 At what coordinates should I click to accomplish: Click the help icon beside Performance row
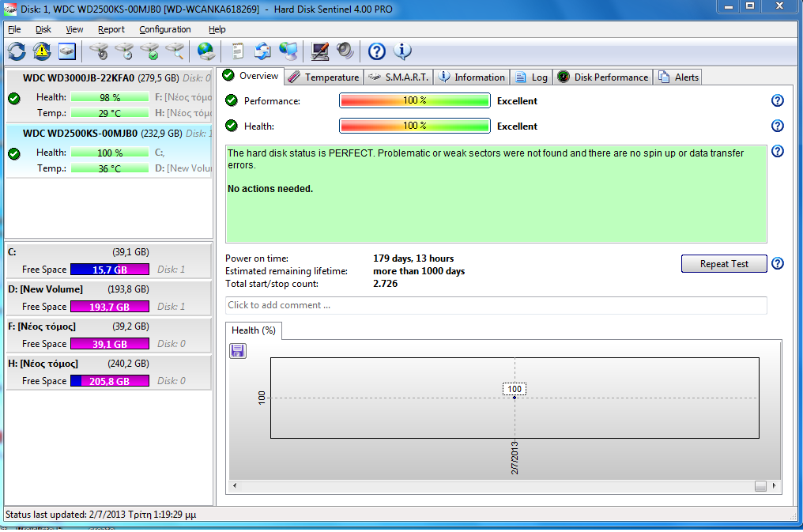[x=778, y=100]
